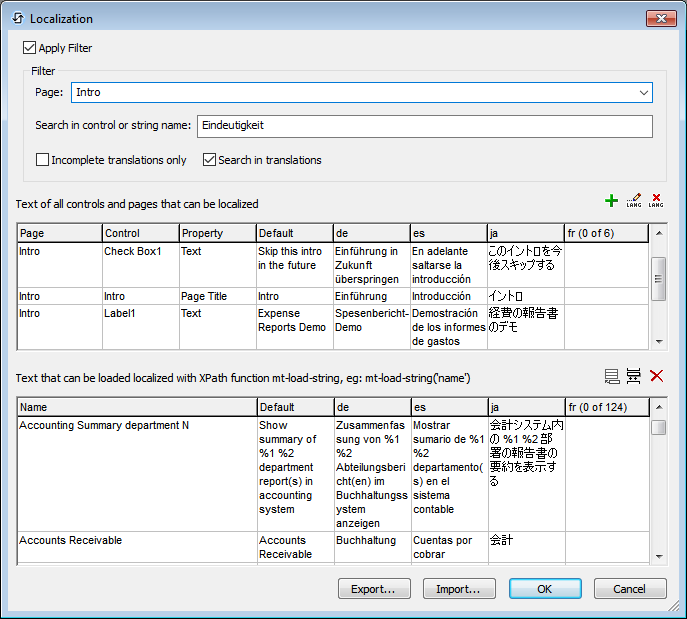This screenshot has width=687, height=619.
Task: Confirm with the OK button
Action: [x=545, y=589]
